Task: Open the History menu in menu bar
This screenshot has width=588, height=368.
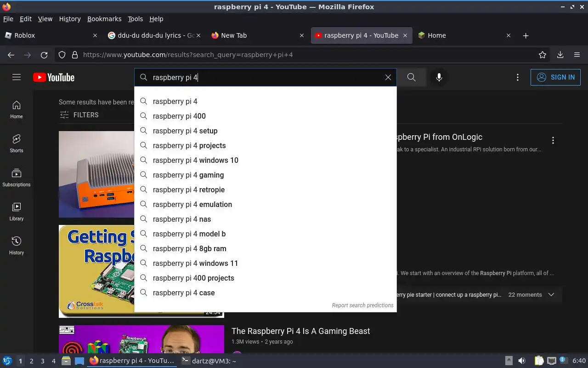Action: pos(70,19)
